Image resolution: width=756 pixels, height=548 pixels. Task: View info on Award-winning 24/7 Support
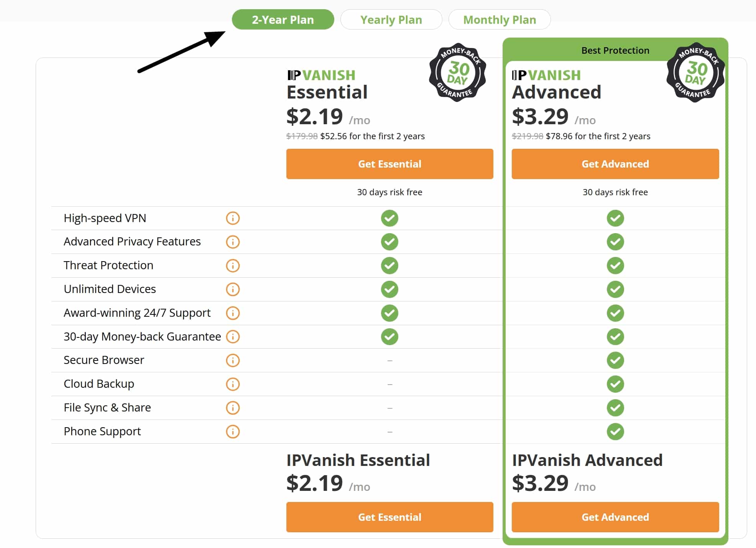pos(233,313)
